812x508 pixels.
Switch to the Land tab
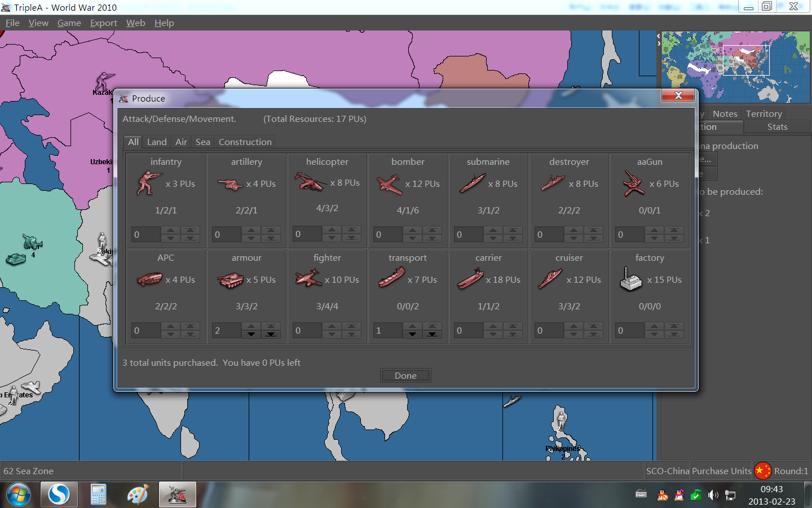click(x=157, y=142)
